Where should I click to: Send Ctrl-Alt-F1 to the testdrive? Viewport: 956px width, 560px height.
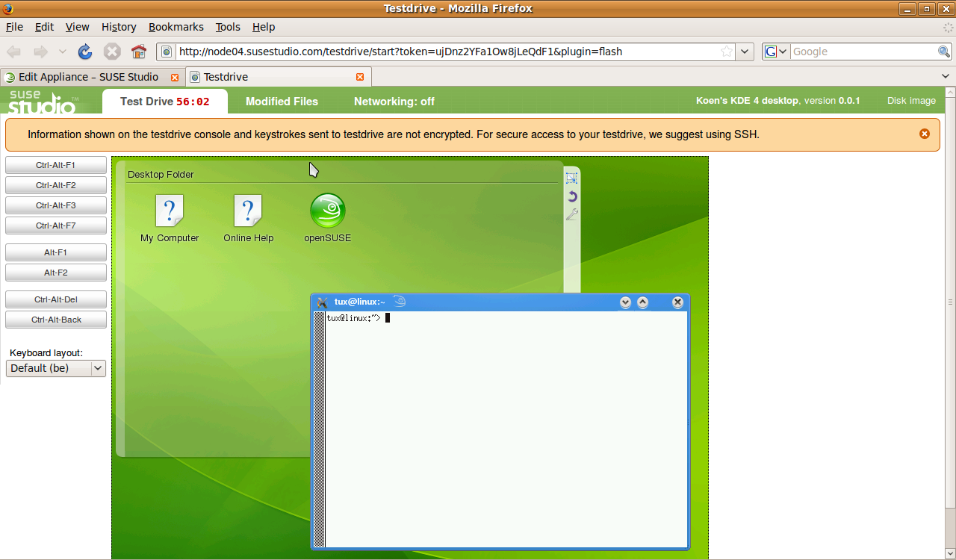pos(56,165)
